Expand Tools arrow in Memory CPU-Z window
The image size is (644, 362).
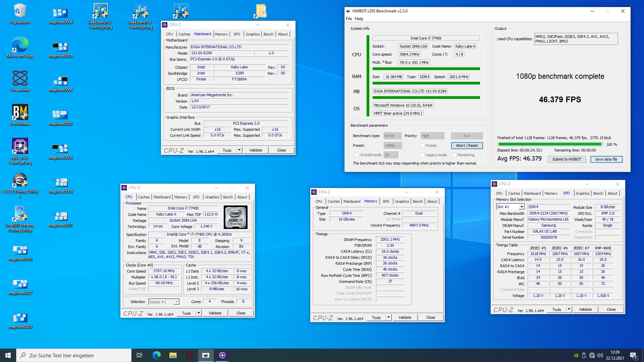pos(388,317)
